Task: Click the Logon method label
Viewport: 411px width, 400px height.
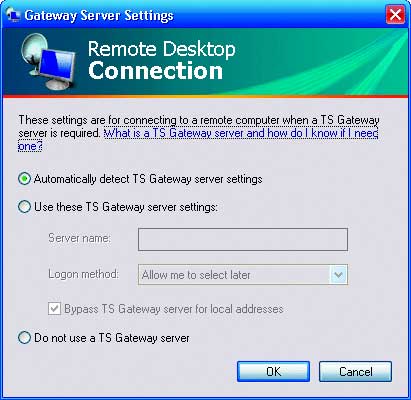Action: [83, 274]
